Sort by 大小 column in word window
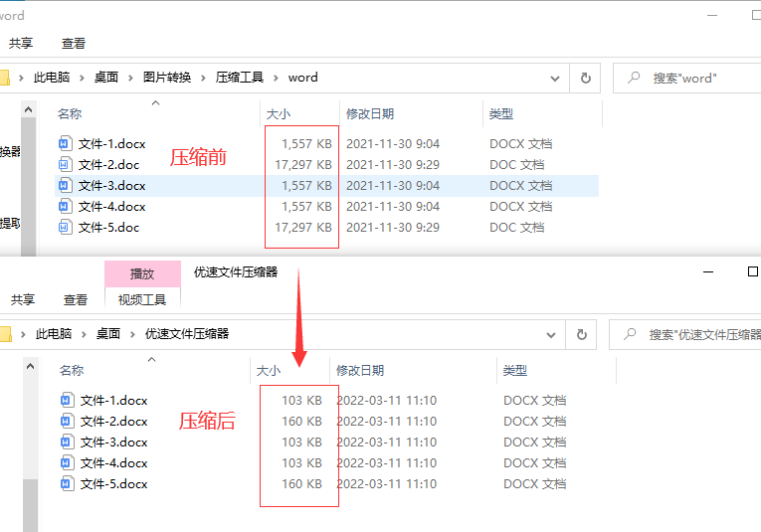 (x=279, y=114)
